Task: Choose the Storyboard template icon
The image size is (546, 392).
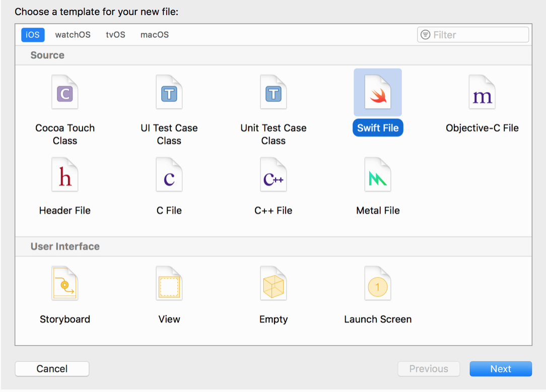Action: coord(65,285)
